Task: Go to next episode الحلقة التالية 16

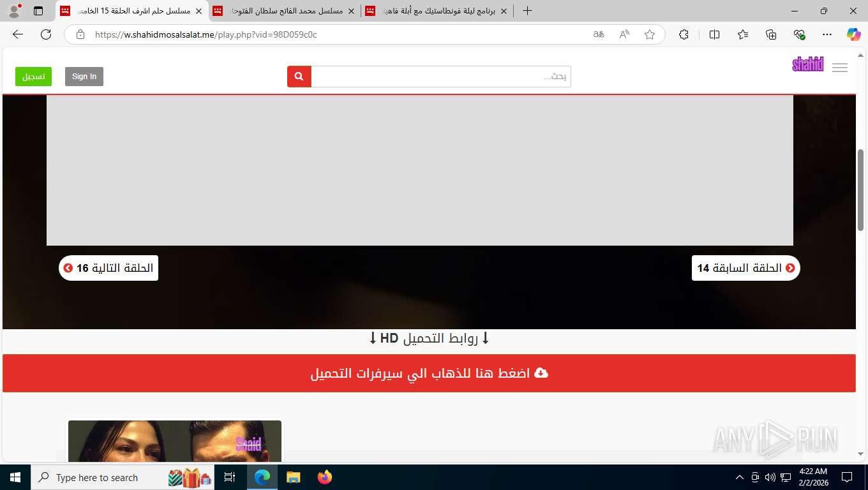Action: click(x=108, y=268)
